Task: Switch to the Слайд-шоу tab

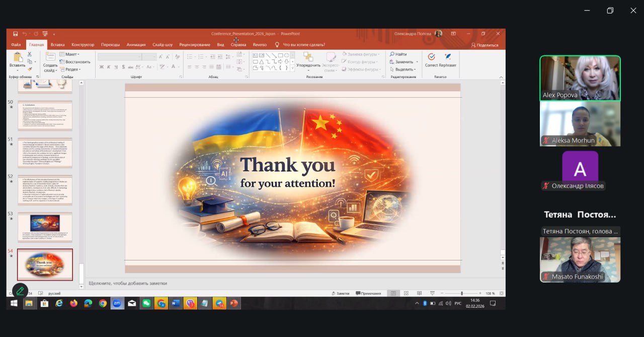Action: coord(163,45)
